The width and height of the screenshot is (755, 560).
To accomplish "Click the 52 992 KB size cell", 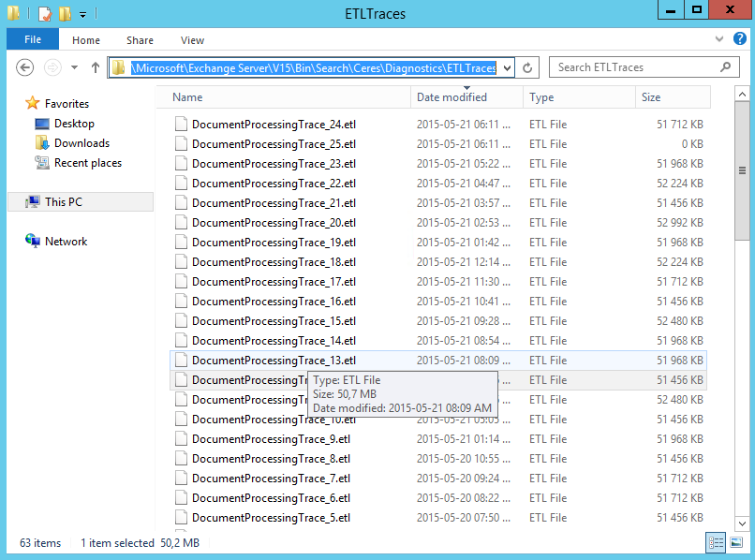I will pos(680,223).
